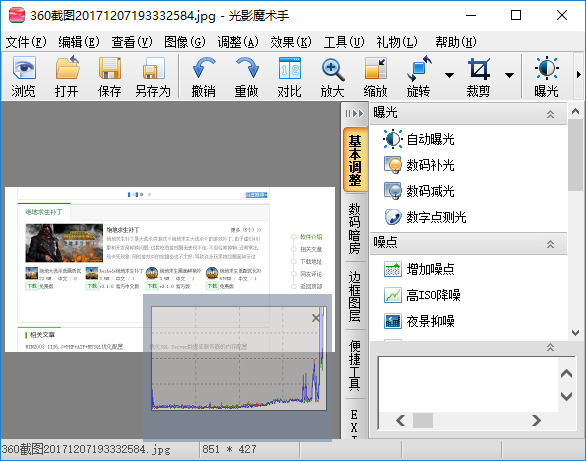Select 数字点测光 spot metering
This screenshot has width=586, height=461.
click(x=425, y=217)
